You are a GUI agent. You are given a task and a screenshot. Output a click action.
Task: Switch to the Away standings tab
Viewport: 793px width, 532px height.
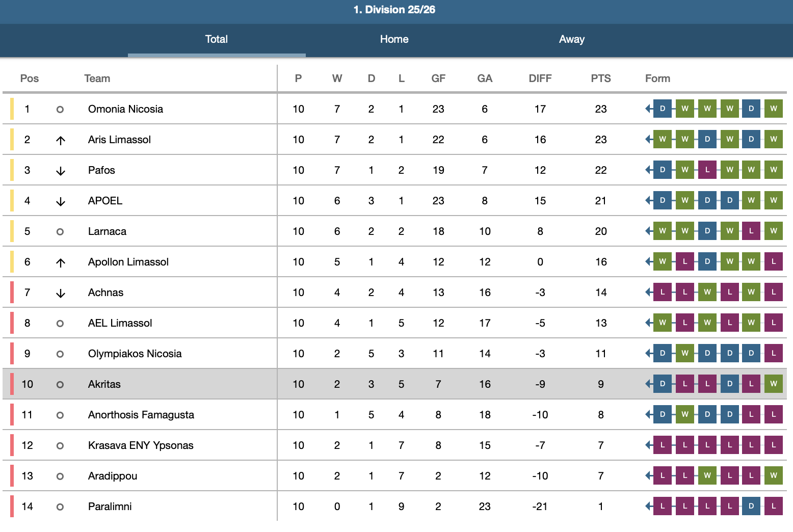click(571, 39)
